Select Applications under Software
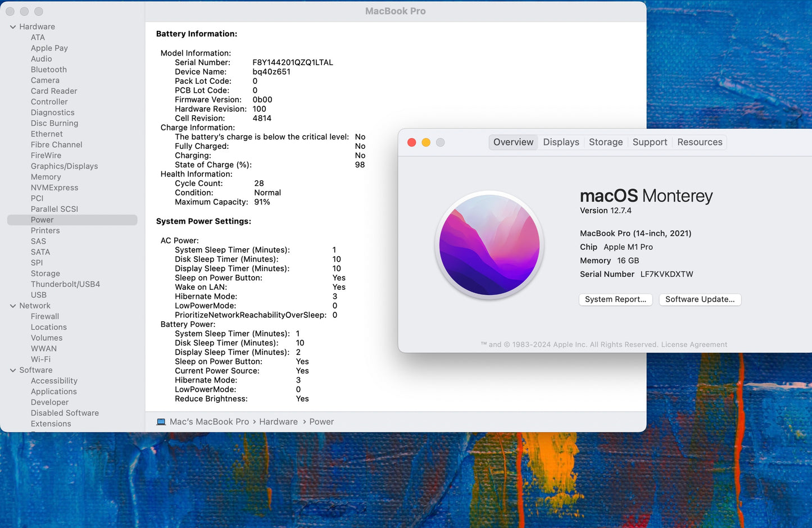This screenshot has width=812, height=528. (x=54, y=392)
